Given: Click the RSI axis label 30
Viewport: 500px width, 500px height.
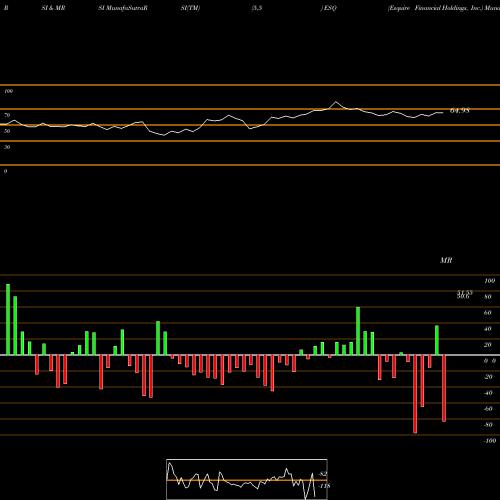Looking at the screenshot, I should click(7, 147).
